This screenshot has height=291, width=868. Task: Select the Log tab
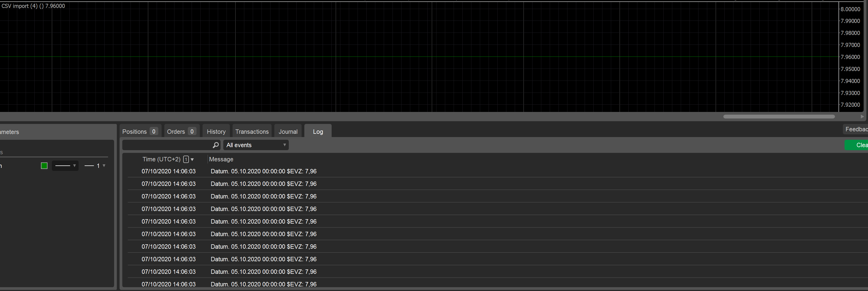click(318, 131)
